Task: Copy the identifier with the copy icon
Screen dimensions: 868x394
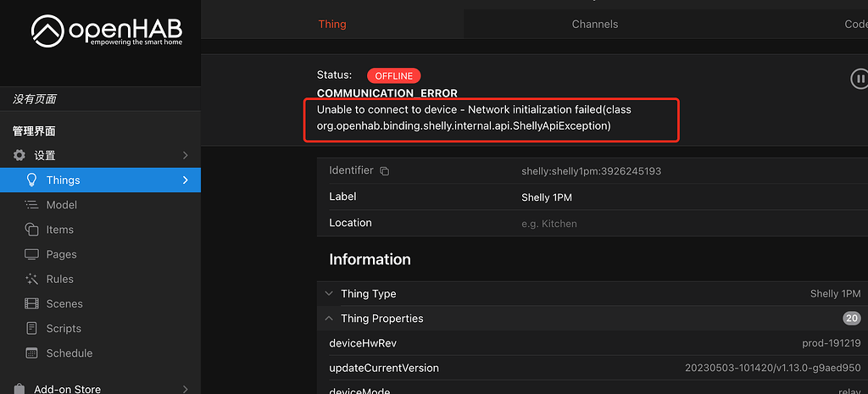Action: (384, 171)
